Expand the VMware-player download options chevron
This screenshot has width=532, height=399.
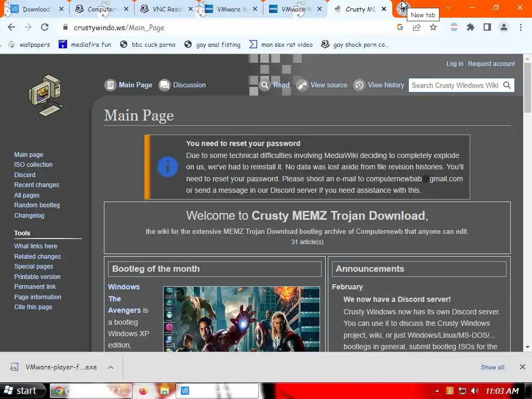111,367
